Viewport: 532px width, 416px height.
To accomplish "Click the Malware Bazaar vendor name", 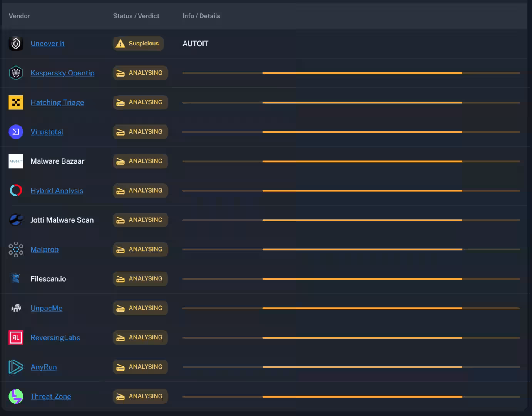I will tap(57, 161).
